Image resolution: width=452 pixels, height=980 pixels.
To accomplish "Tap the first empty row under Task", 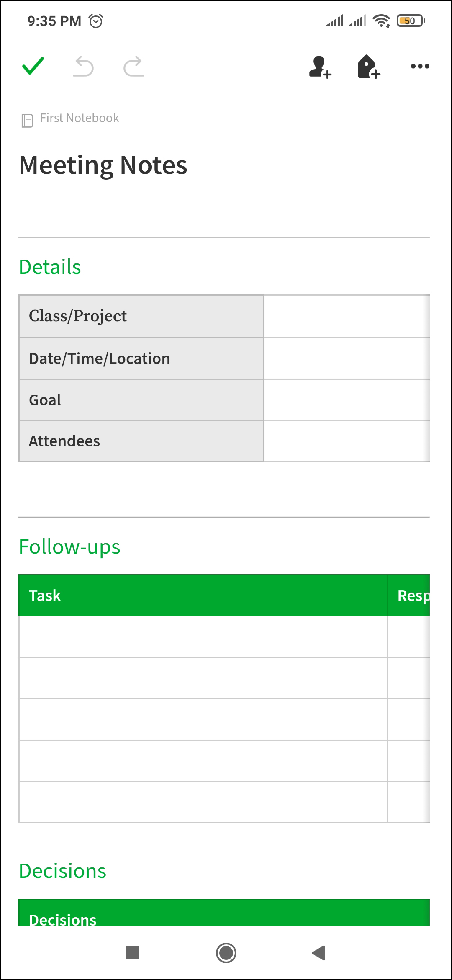I will pyautogui.click(x=203, y=637).
